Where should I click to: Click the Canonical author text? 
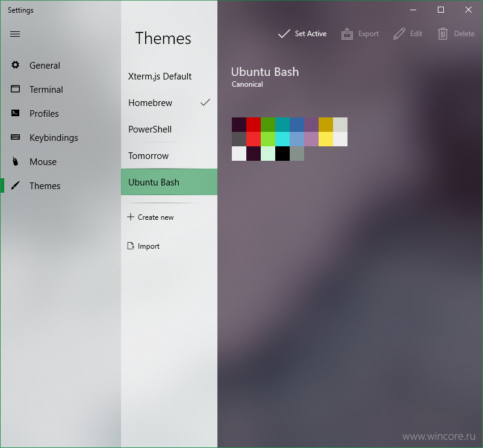(x=248, y=84)
